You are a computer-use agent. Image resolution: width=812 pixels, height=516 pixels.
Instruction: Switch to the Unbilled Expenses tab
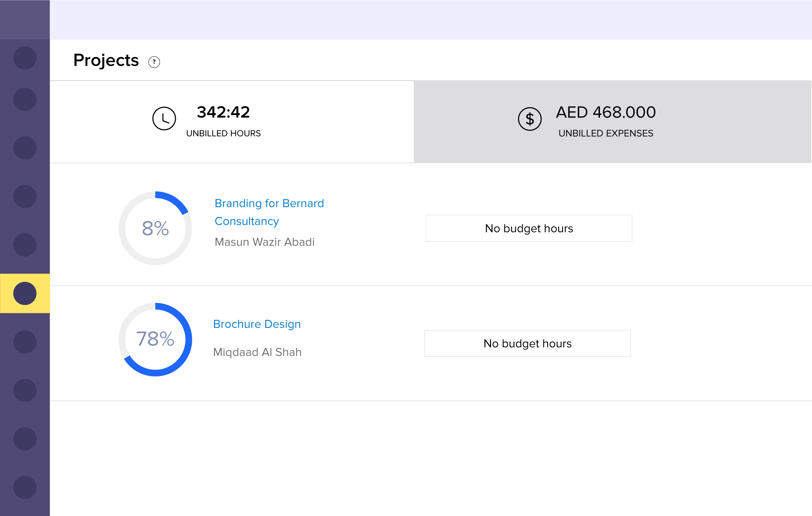pos(612,122)
